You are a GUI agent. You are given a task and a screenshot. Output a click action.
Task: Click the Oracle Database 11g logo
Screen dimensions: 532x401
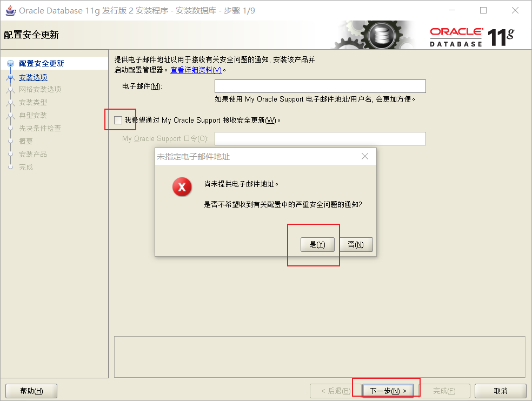(476, 34)
